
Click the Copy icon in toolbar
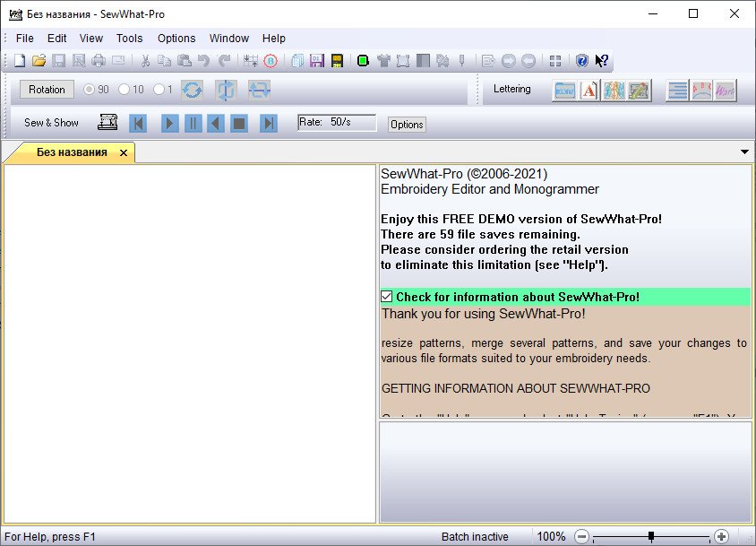click(x=165, y=61)
